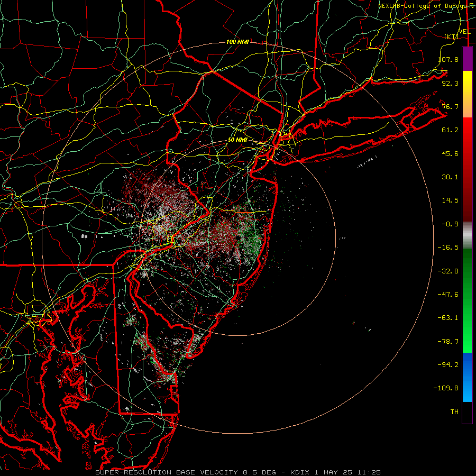Select the -47.6 scale value
Viewport: 476px width, 476px height.
(x=448, y=295)
